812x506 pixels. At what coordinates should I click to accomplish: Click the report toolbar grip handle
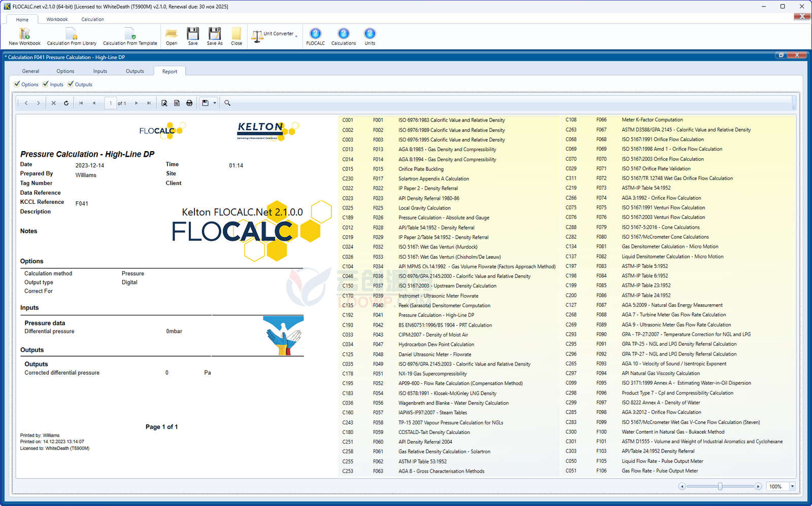(x=19, y=103)
